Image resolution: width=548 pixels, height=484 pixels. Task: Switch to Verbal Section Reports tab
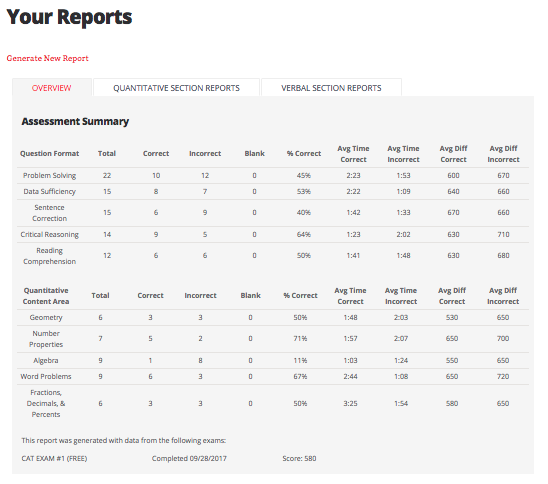click(x=331, y=88)
